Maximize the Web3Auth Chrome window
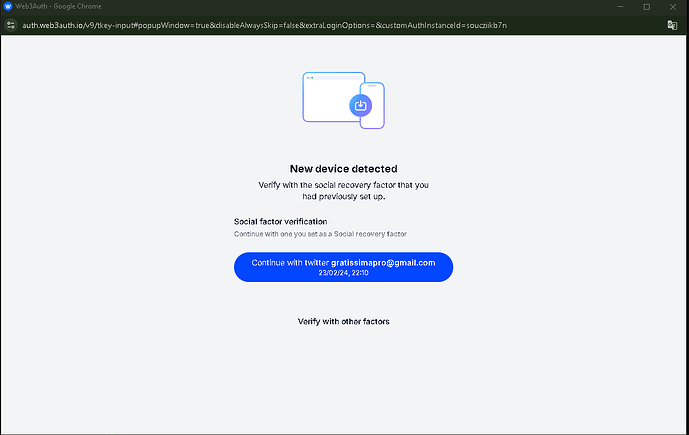The width and height of the screenshot is (689, 435). [647, 7]
